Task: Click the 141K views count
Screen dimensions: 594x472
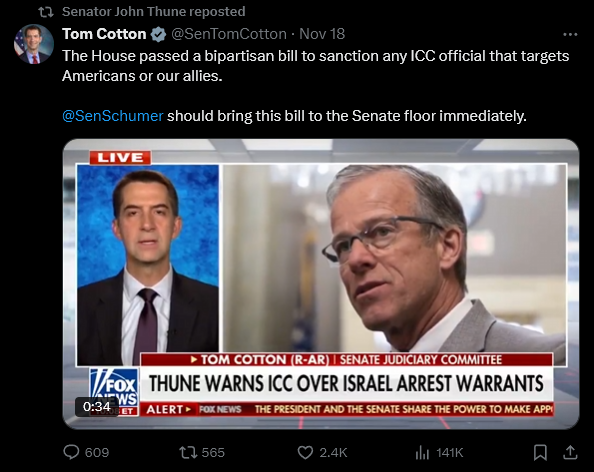Action: pos(450,452)
